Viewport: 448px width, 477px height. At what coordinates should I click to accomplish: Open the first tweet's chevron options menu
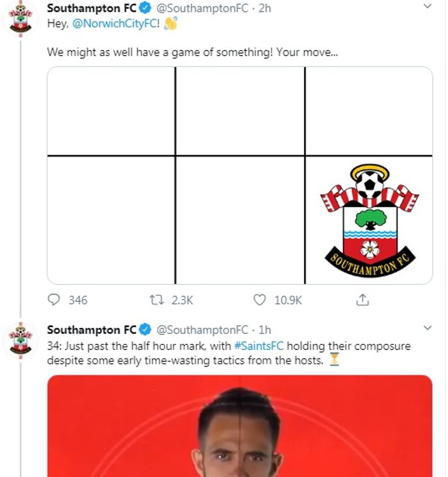click(x=427, y=7)
